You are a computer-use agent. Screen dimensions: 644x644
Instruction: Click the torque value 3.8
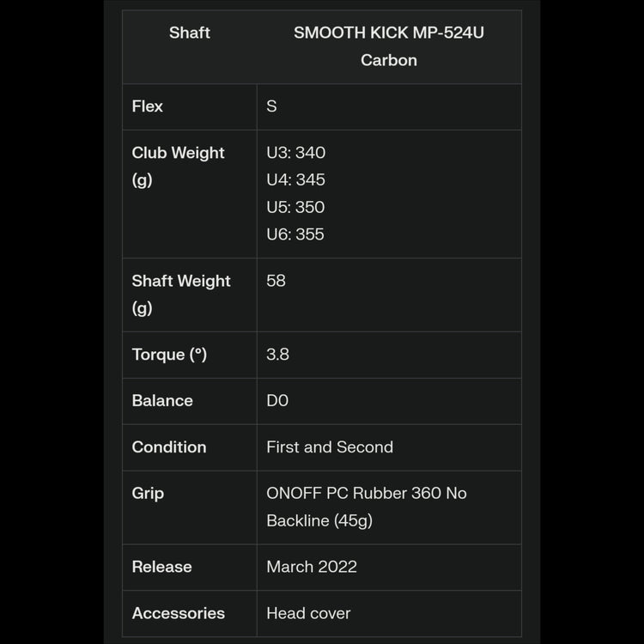coord(277,355)
